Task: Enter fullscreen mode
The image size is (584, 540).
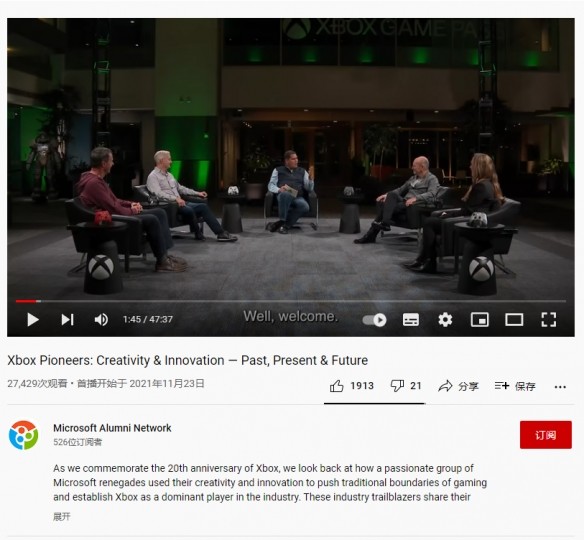Action: pos(549,320)
